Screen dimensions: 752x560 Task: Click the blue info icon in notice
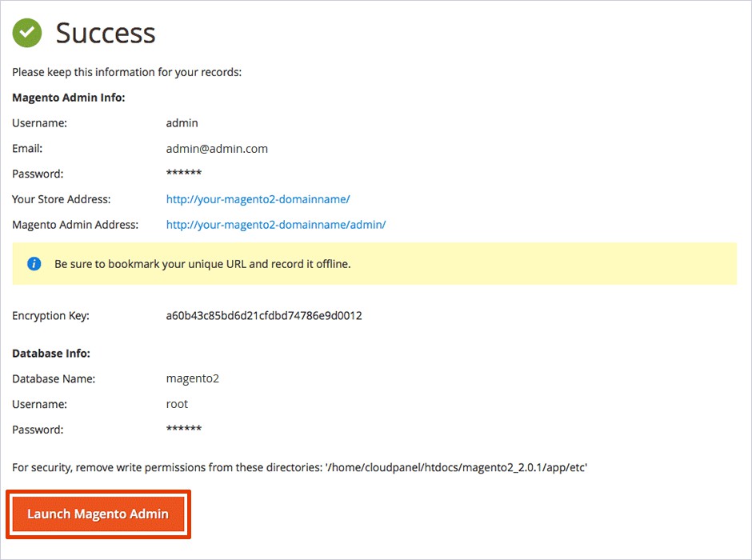[x=34, y=264]
